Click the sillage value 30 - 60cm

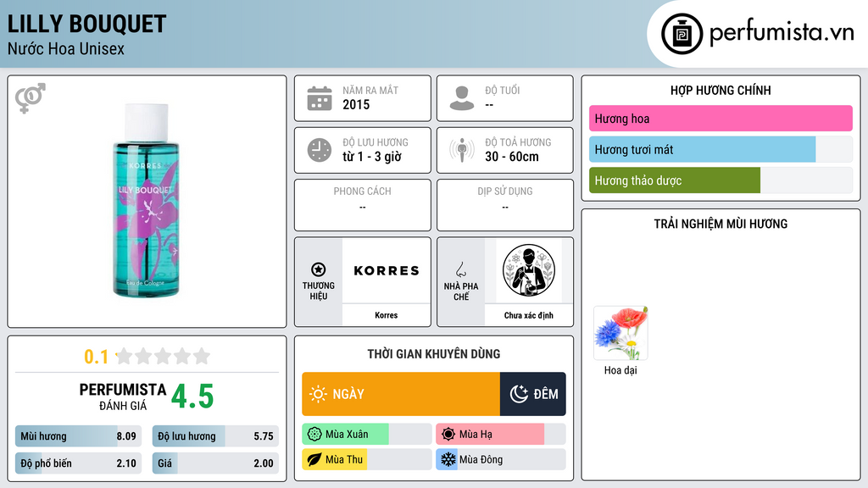[x=511, y=157]
